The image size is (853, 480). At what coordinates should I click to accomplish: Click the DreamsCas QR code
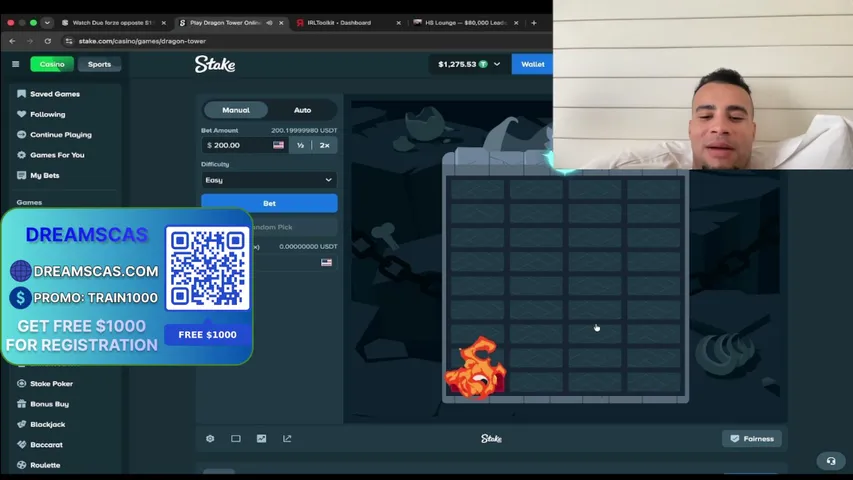tap(207, 268)
